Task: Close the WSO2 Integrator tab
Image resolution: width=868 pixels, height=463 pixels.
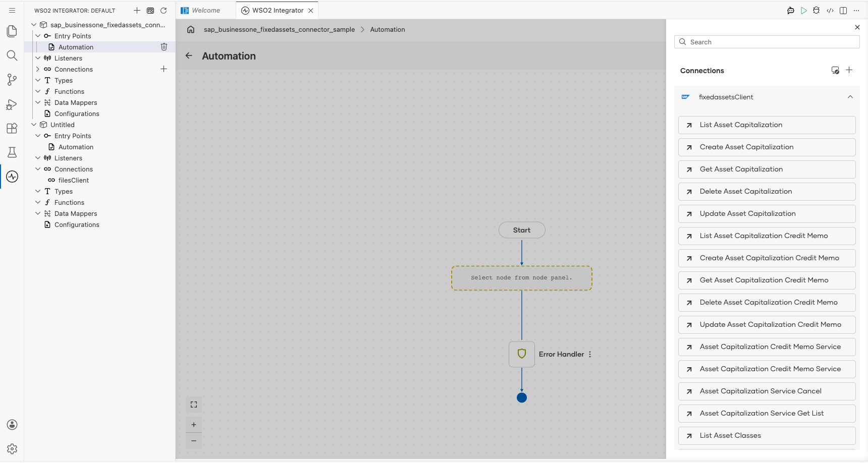Action: pyautogui.click(x=311, y=11)
